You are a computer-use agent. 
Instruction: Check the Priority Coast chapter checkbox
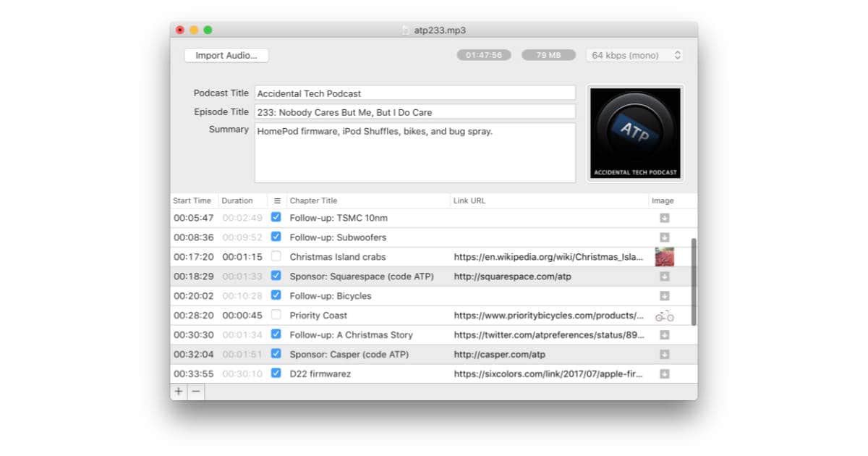(276, 315)
